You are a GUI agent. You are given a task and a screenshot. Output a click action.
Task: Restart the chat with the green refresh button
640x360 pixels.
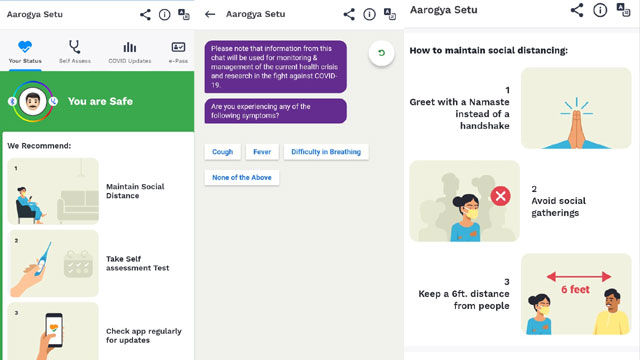click(x=381, y=53)
